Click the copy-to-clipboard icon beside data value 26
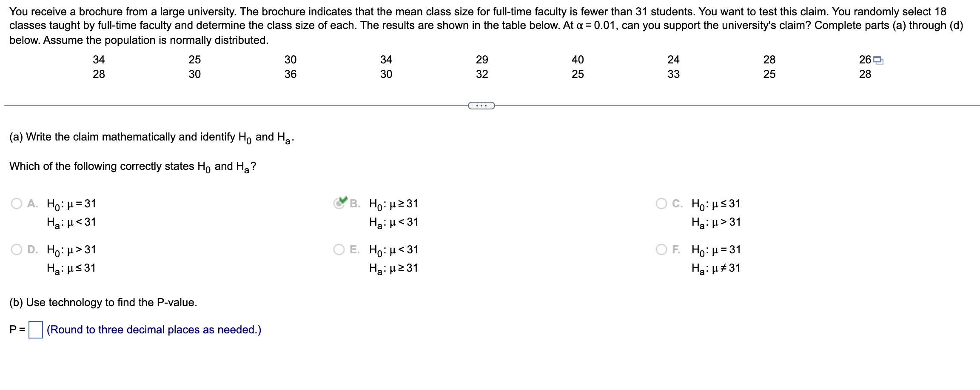This screenshot has width=980, height=390. coord(877,60)
